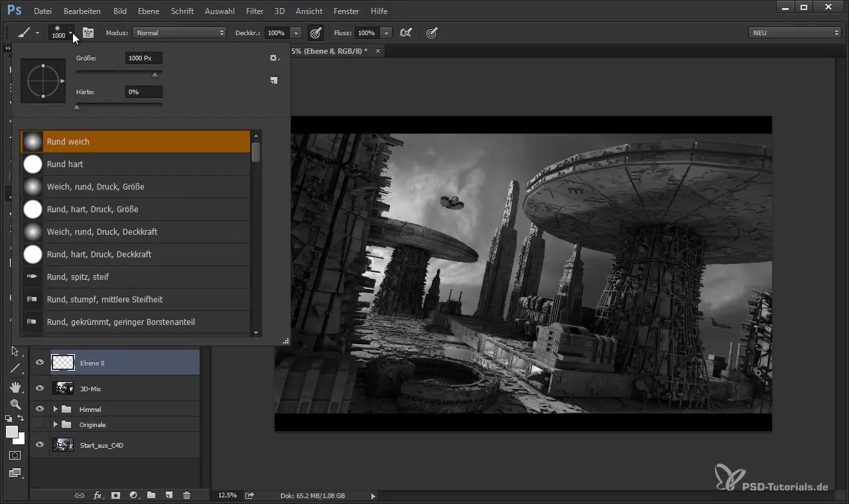Click the Photoshop Ps logo
This screenshot has width=849, height=504.
pos(14,11)
